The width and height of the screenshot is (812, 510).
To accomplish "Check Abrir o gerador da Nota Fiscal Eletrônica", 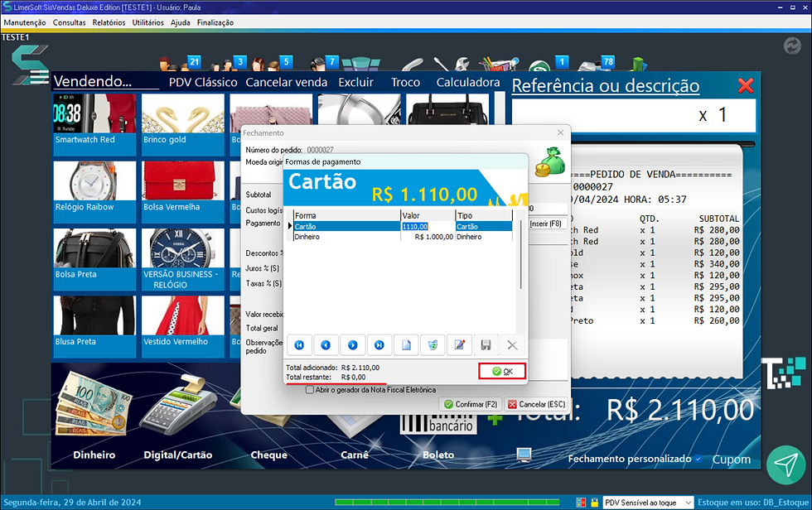I will click(310, 389).
